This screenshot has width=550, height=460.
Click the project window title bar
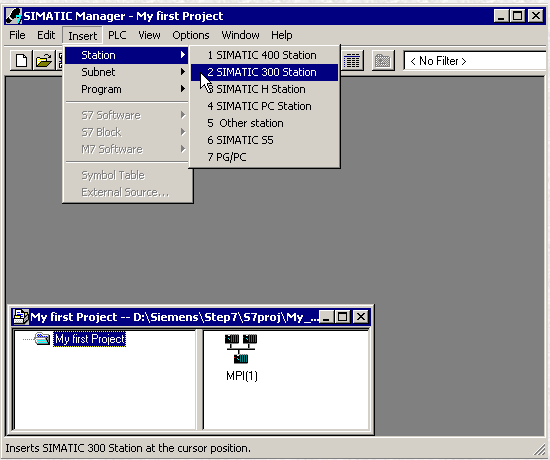coord(190,317)
